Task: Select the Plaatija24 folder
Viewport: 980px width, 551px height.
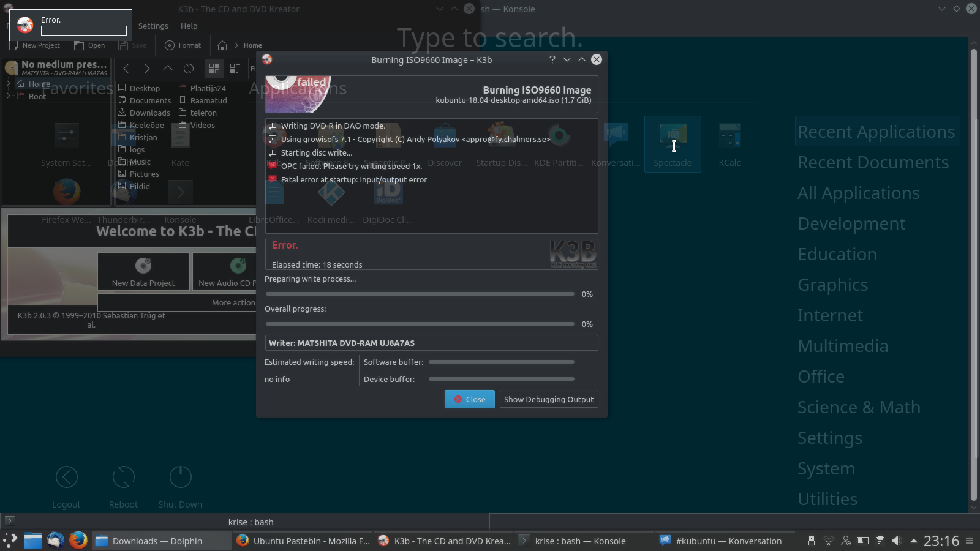Action: click(202, 88)
